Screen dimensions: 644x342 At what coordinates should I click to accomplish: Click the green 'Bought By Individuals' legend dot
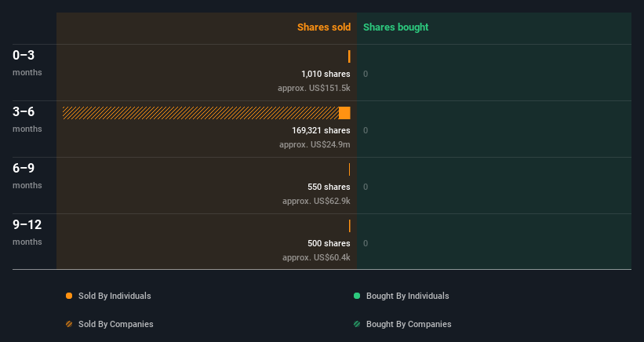357,296
